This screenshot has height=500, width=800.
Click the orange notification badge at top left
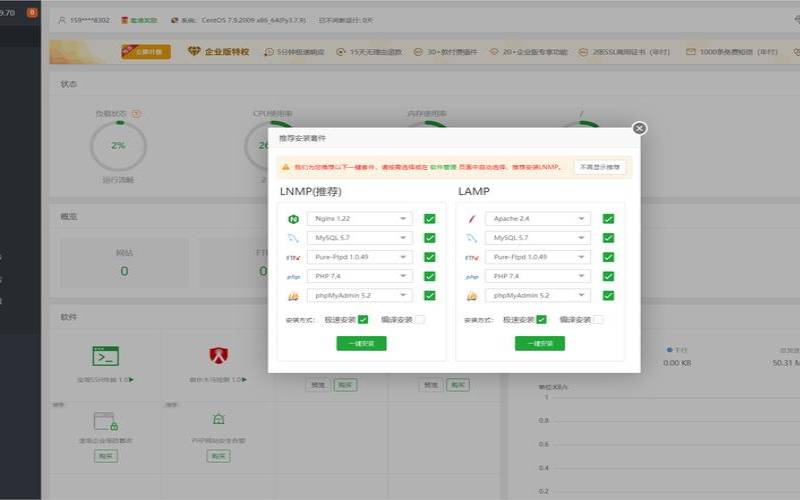32,12
